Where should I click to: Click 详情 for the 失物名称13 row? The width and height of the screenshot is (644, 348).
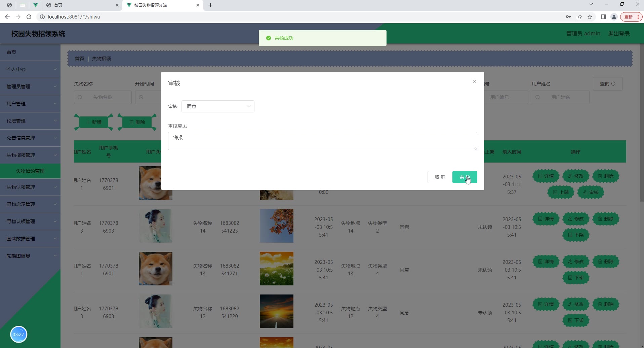click(546, 262)
